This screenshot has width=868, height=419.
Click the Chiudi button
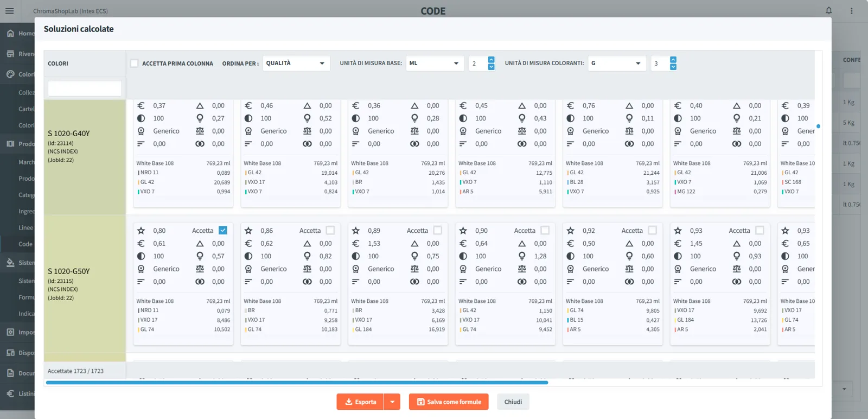(x=513, y=402)
